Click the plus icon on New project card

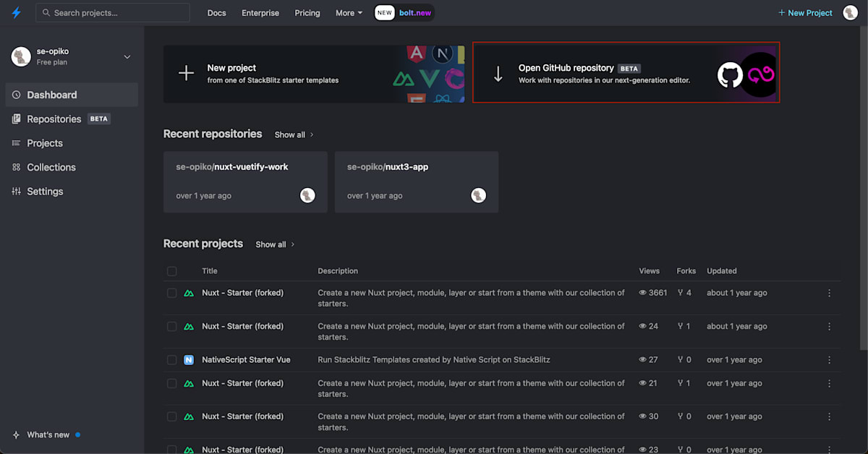pos(186,73)
